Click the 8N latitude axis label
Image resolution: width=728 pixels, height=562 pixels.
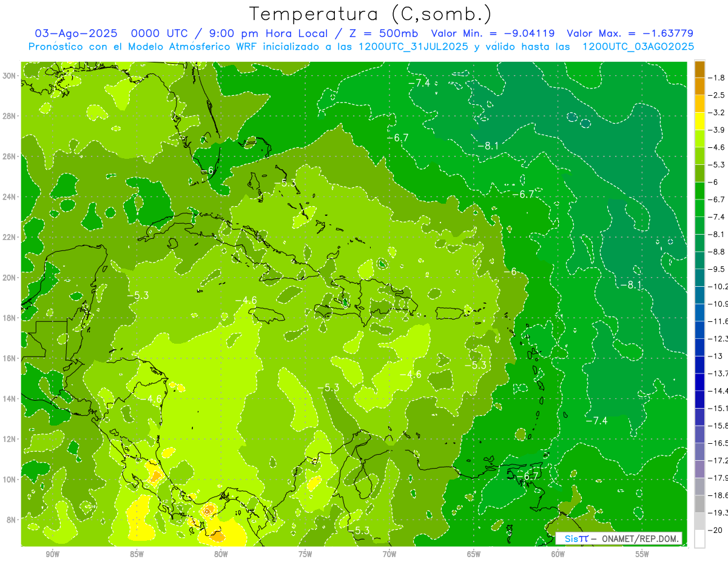(12, 520)
